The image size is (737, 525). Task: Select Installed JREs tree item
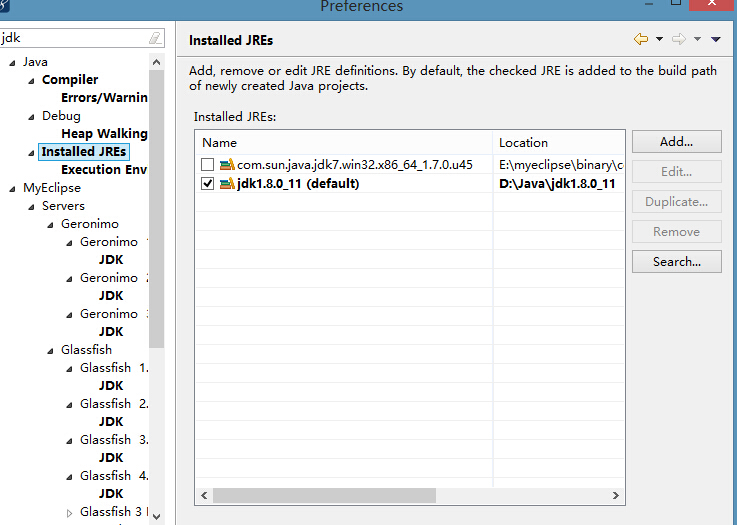[84, 151]
